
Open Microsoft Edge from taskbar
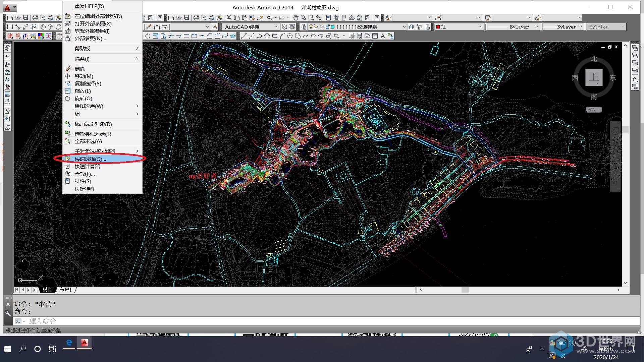coord(69,343)
